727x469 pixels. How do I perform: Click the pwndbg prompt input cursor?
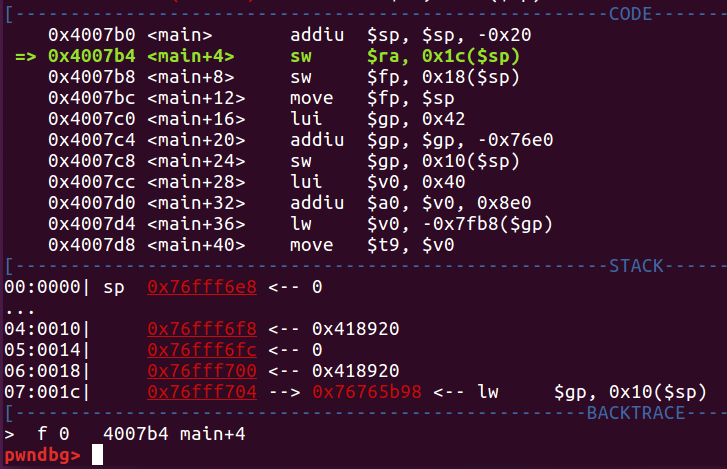click(97, 455)
